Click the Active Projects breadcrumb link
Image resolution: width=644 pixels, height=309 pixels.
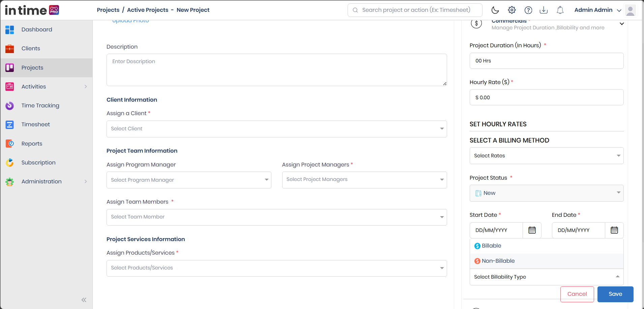pyautogui.click(x=148, y=10)
